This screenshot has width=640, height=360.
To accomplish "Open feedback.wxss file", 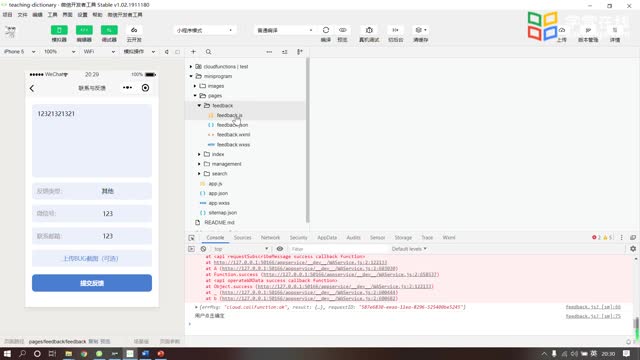I will (233, 144).
